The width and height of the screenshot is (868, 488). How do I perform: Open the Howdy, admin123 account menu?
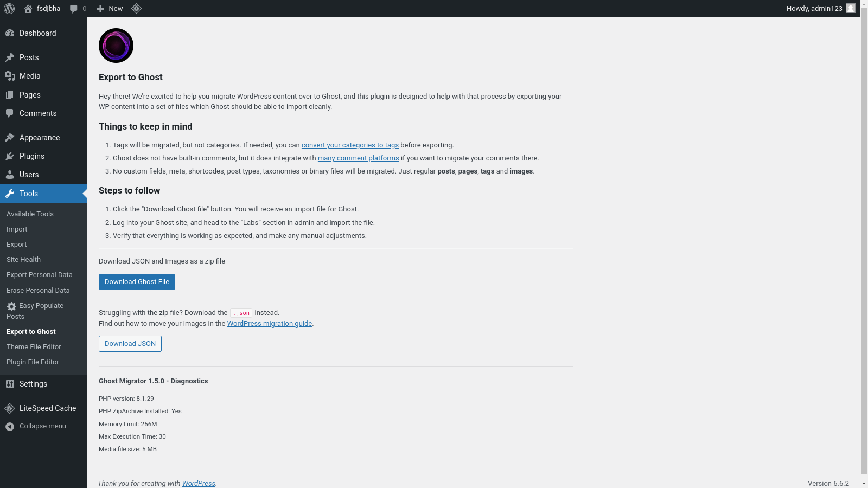pos(814,9)
